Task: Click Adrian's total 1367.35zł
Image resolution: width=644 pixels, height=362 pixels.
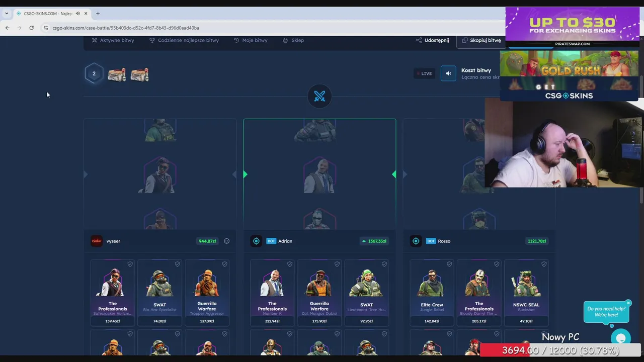Action: point(374,241)
